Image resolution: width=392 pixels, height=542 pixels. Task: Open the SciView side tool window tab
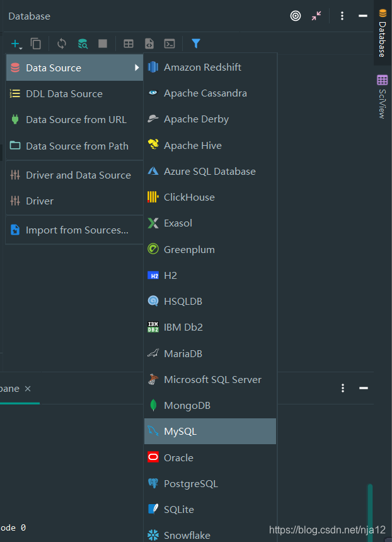(383, 97)
